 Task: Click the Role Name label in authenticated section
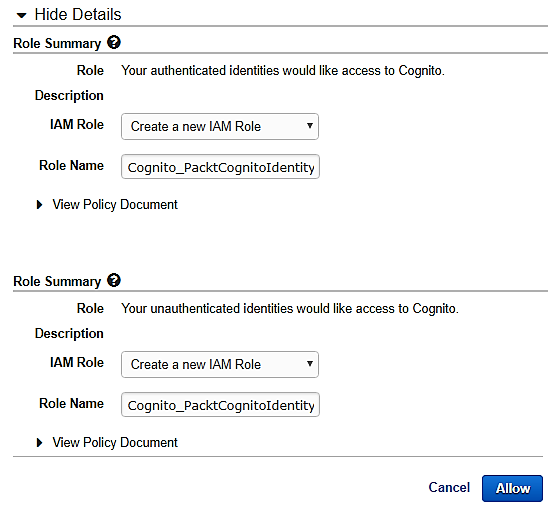click(x=71, y=165)
